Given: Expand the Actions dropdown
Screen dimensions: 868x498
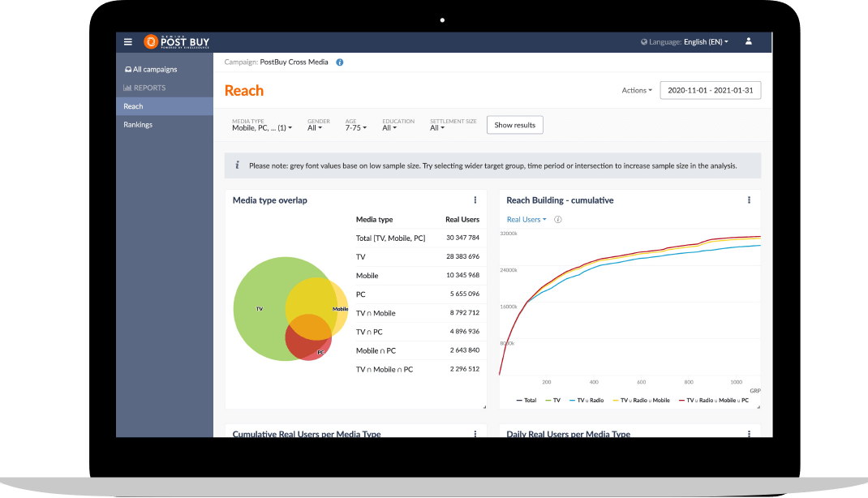Looking at the screenshot, I should 637,90.
